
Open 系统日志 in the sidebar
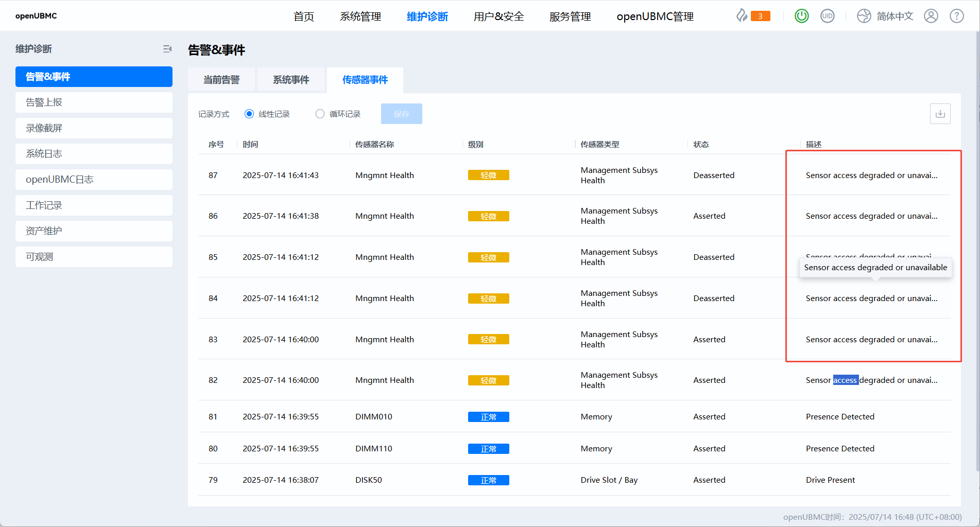click(x=94, y=154)
